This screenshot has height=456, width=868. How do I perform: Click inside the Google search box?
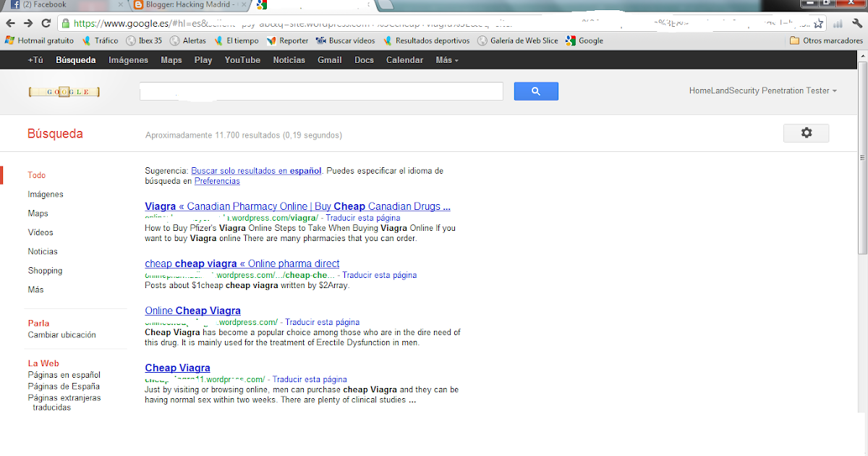321,91
